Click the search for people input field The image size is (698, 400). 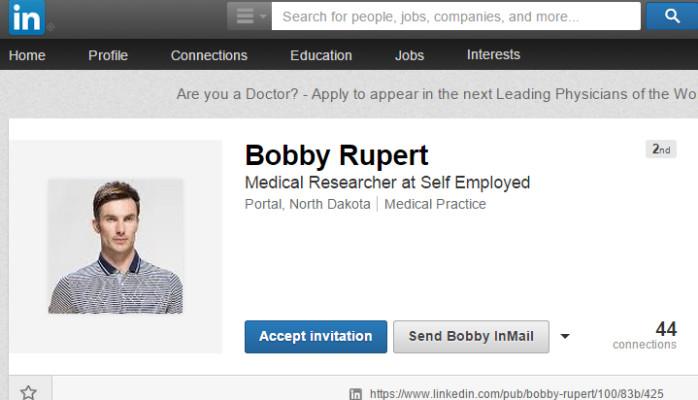pyautogui.click(x=456, y=16)
